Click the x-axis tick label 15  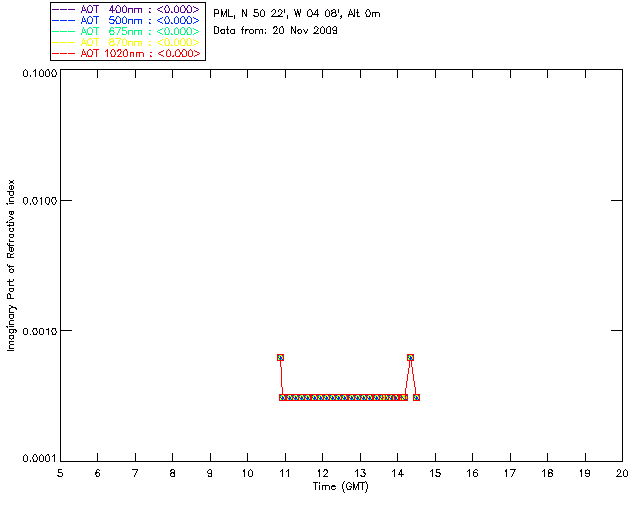435,473
